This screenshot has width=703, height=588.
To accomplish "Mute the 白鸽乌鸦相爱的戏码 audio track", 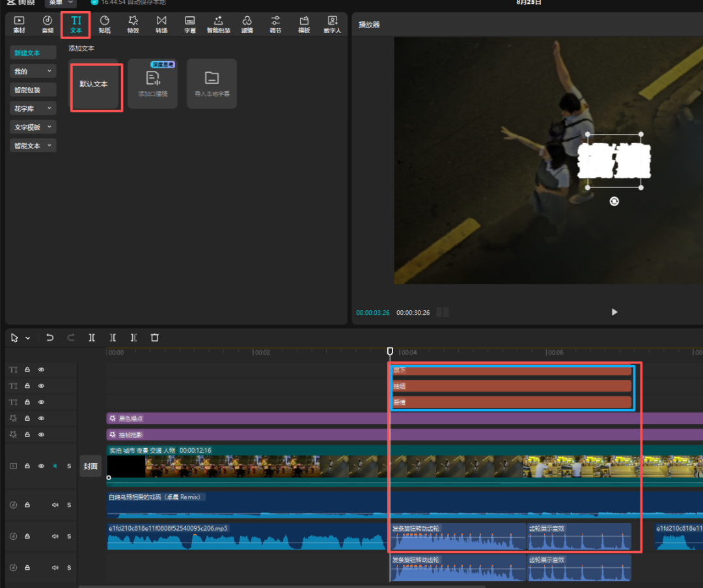I will (x=55, y=505).
